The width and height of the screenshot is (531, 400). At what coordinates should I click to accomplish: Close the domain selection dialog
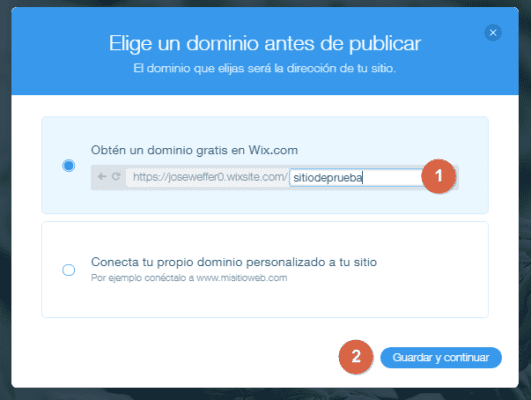click(x=493, y=33)
